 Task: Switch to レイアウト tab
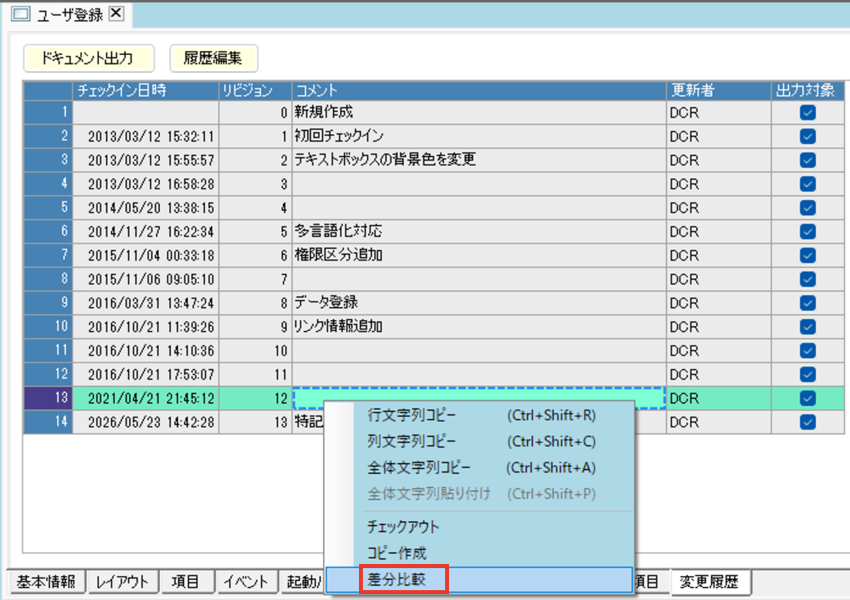(123, 582)
